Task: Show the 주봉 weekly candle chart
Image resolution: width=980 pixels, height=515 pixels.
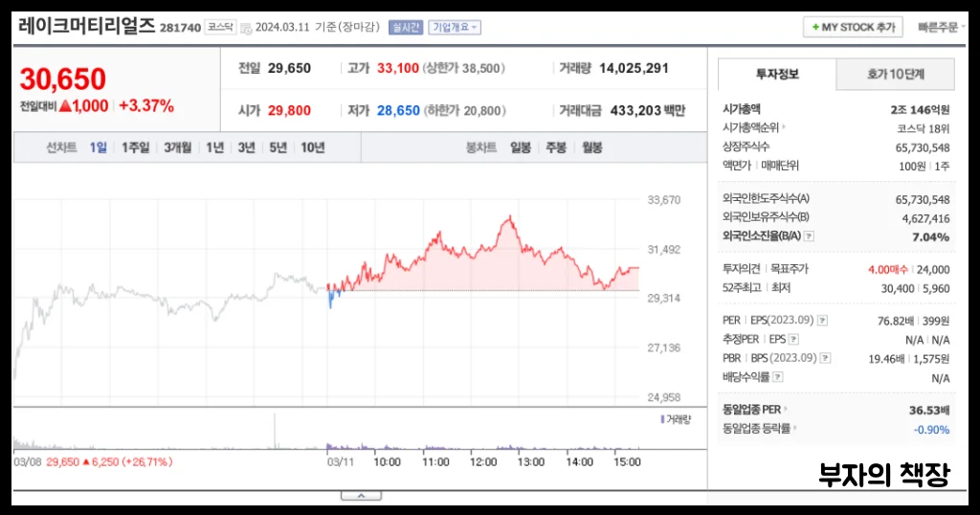Action: coord(556,147)
